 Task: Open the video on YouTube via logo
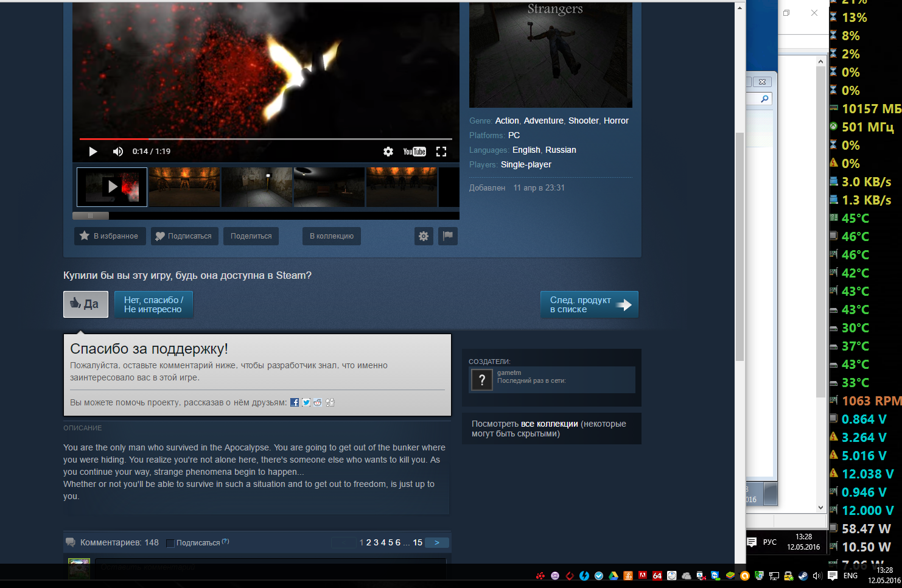414,152
